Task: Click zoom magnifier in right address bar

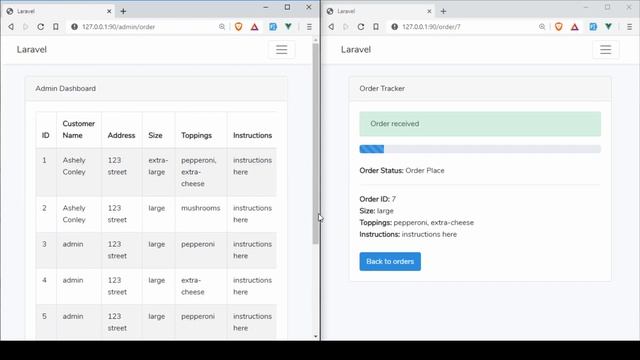Action: [x=542, y=27]
